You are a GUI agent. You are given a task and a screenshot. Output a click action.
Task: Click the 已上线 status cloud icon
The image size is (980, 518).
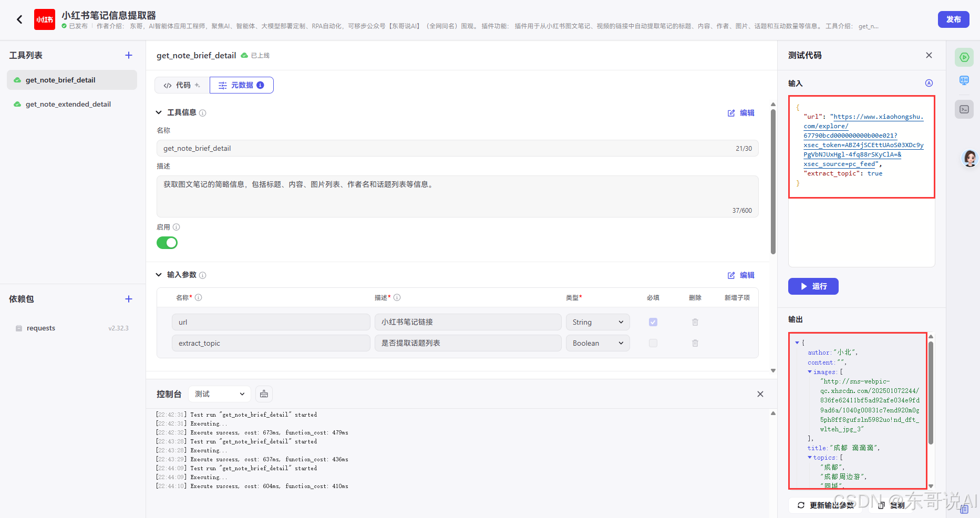(244, 55)
